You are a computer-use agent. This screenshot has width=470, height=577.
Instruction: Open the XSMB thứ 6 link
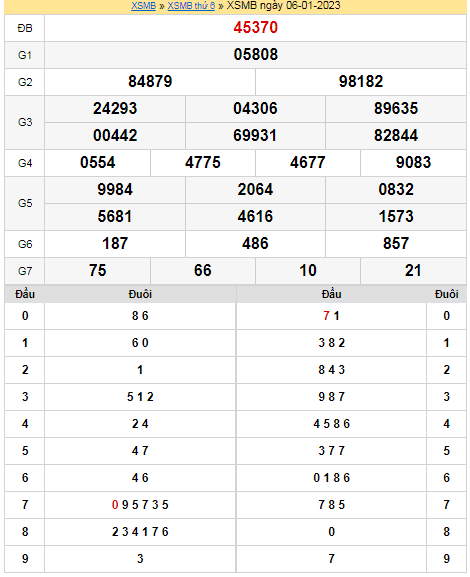click(191, 6)
